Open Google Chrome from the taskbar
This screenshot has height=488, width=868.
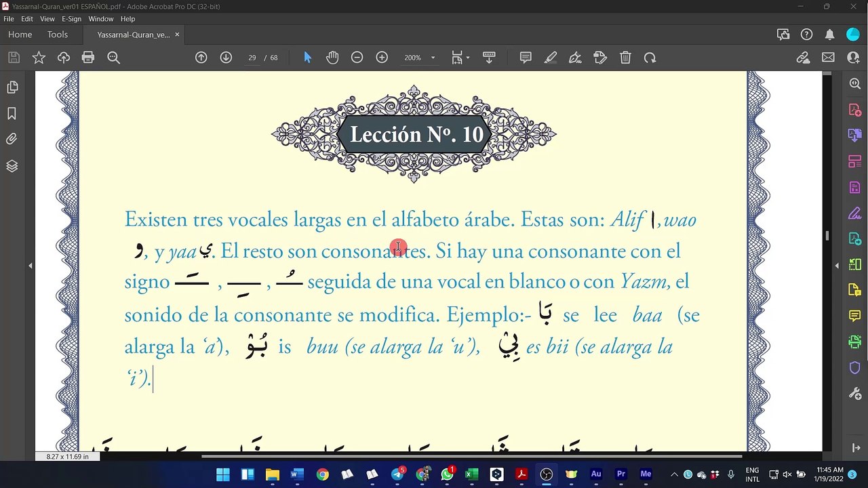(322, 474)
